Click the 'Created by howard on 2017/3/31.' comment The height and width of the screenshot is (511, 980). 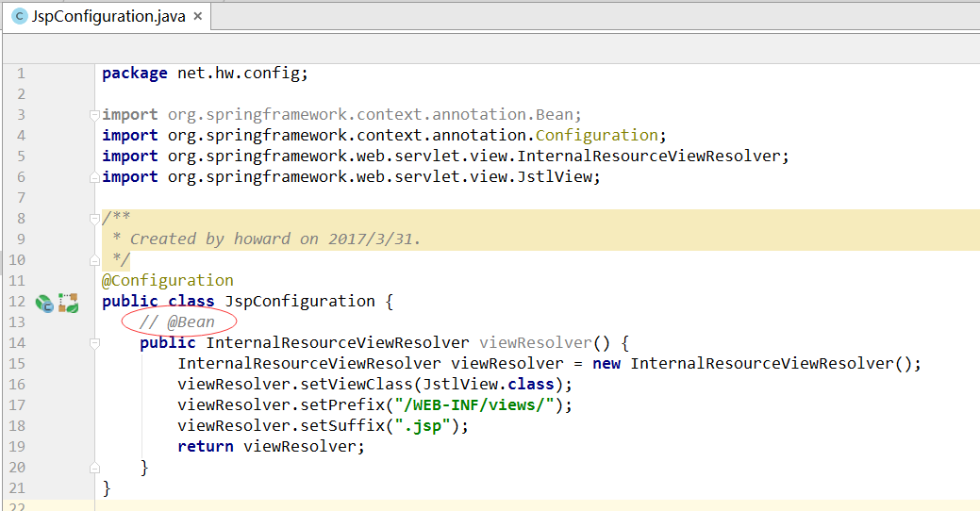[x=275, y=239]
